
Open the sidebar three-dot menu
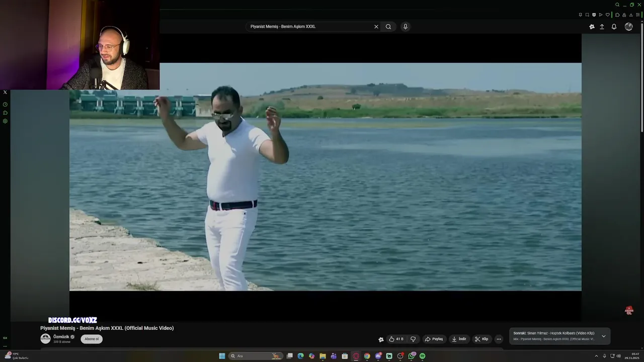[5, 346]
